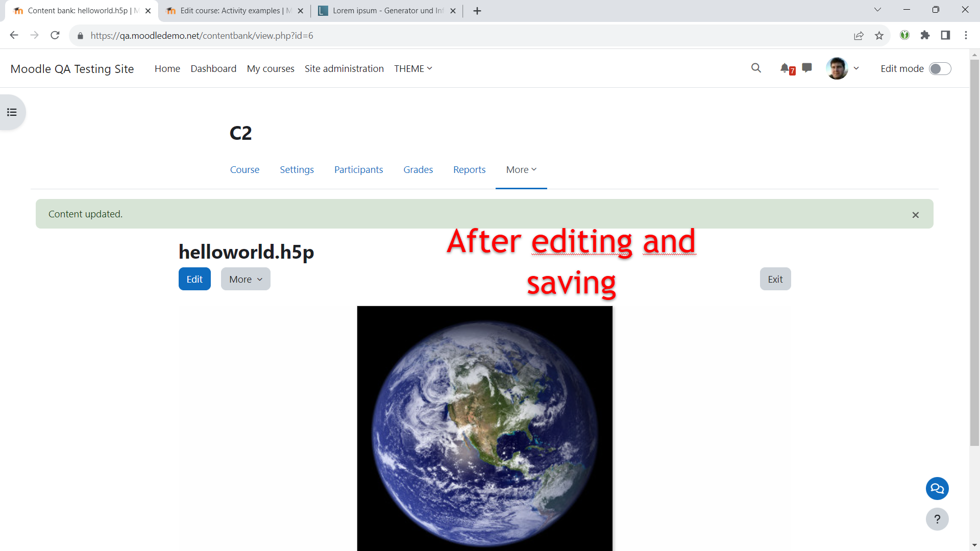Image resolution: width=980 pixels, height=551 pixels.
Task: Open My courses
Action: pyautogui.click(x=271, y=68)
